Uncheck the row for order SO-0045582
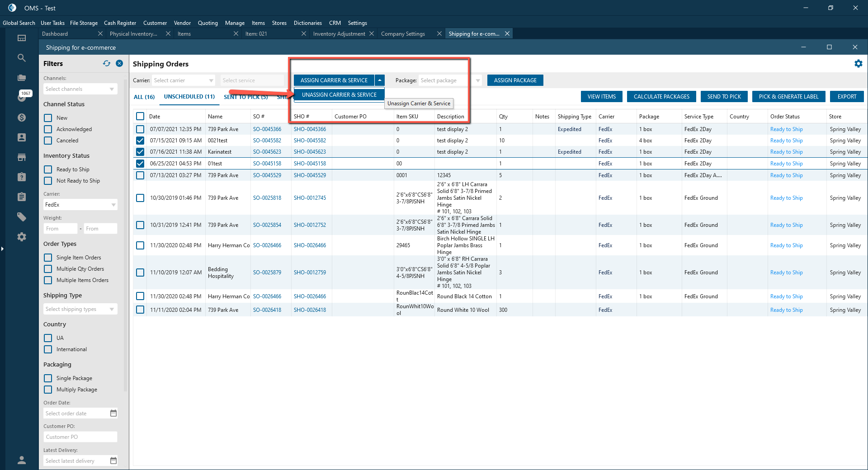The height and width of the screenshot is (470, 868). 140,141
